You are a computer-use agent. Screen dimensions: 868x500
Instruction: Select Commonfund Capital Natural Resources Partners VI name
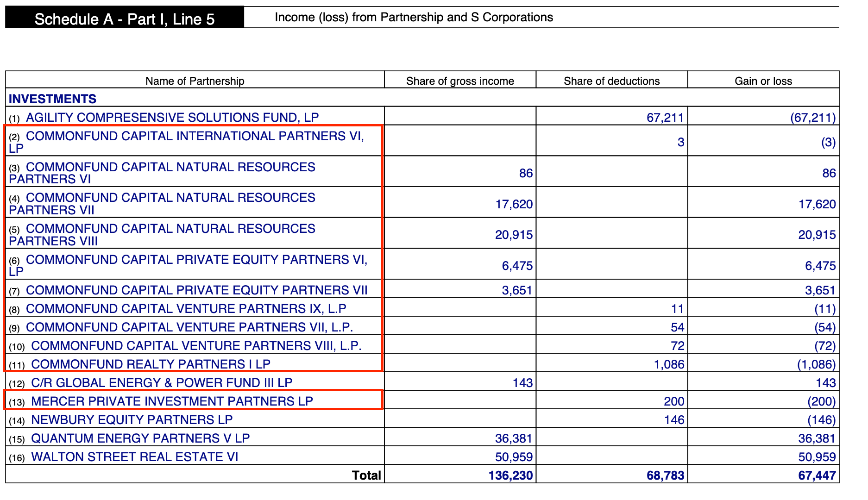(x=162, y=173)
